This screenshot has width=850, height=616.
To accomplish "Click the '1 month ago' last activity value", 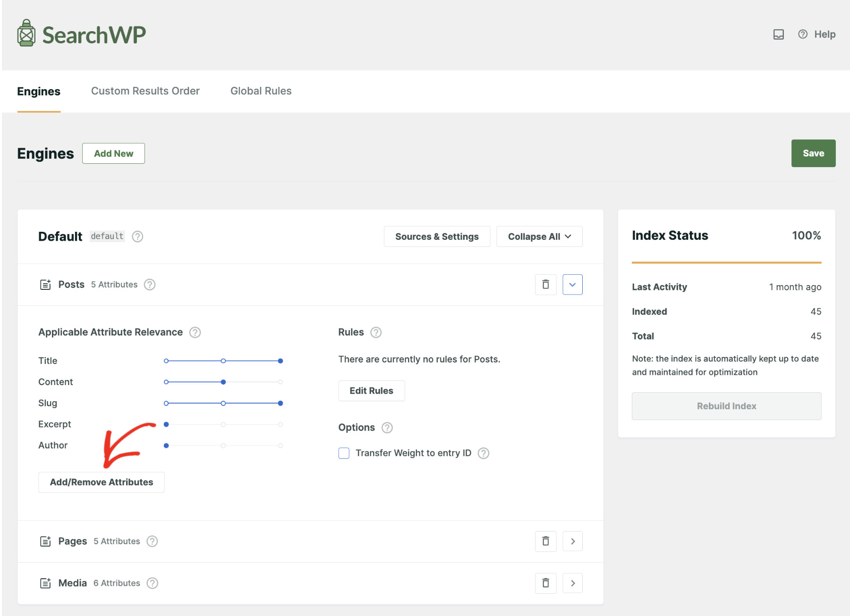I will click(x=795, y=287).
